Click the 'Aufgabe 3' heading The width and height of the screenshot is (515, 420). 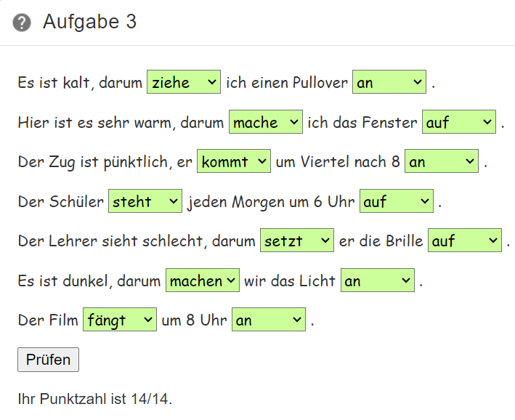[x=89, y=22]
